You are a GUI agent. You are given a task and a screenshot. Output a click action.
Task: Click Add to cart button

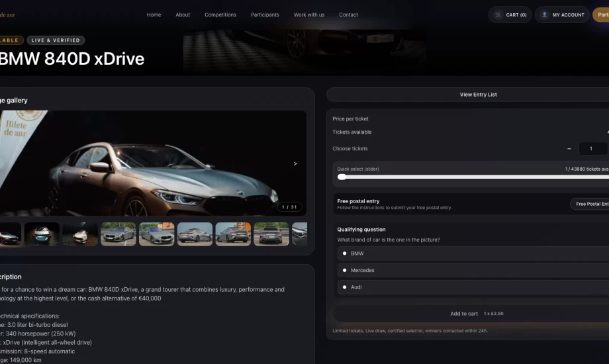click(471, 314)
